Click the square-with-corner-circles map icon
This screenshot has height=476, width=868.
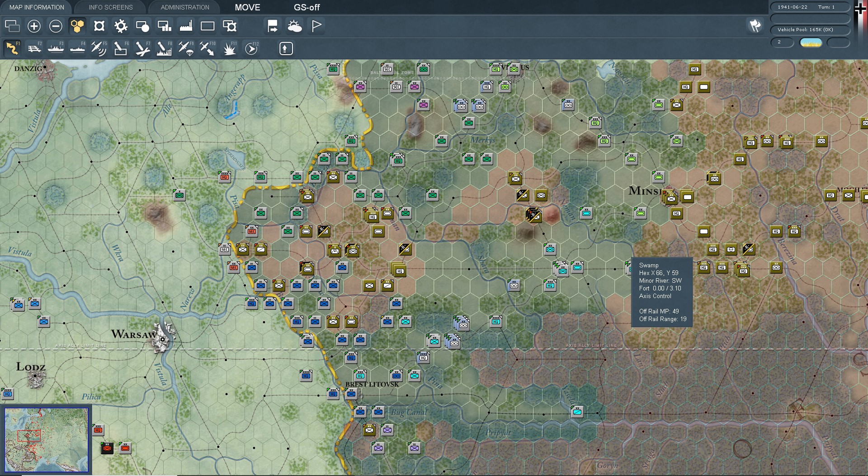[99, 26]
